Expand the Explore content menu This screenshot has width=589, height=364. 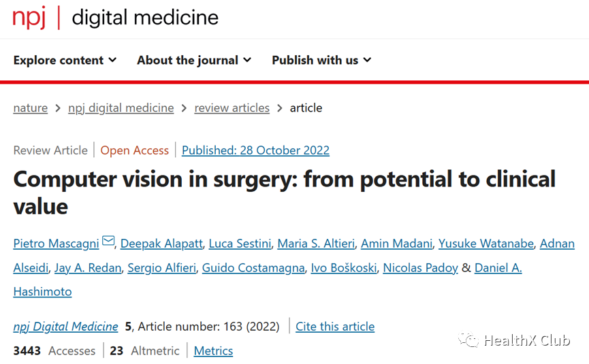(65, 60)
